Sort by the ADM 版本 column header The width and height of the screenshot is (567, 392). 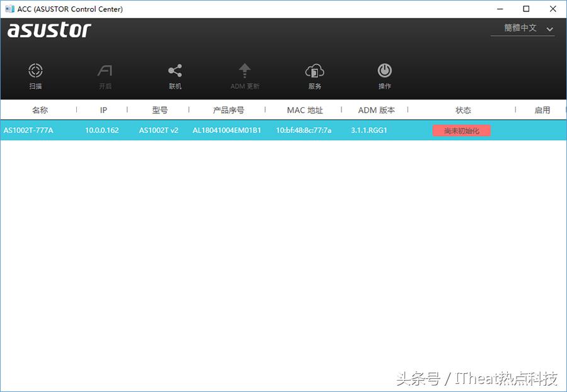pos(377,110)
